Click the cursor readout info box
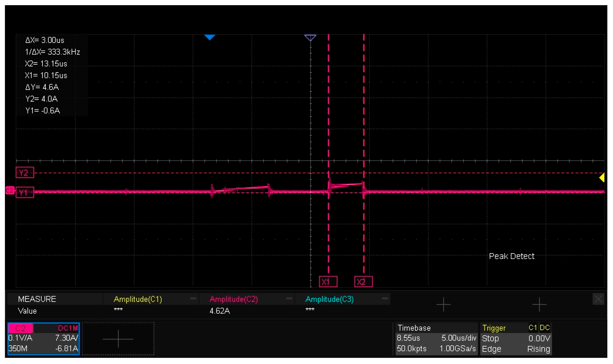Viewport: 613px width, 364px height. (52, 75)
